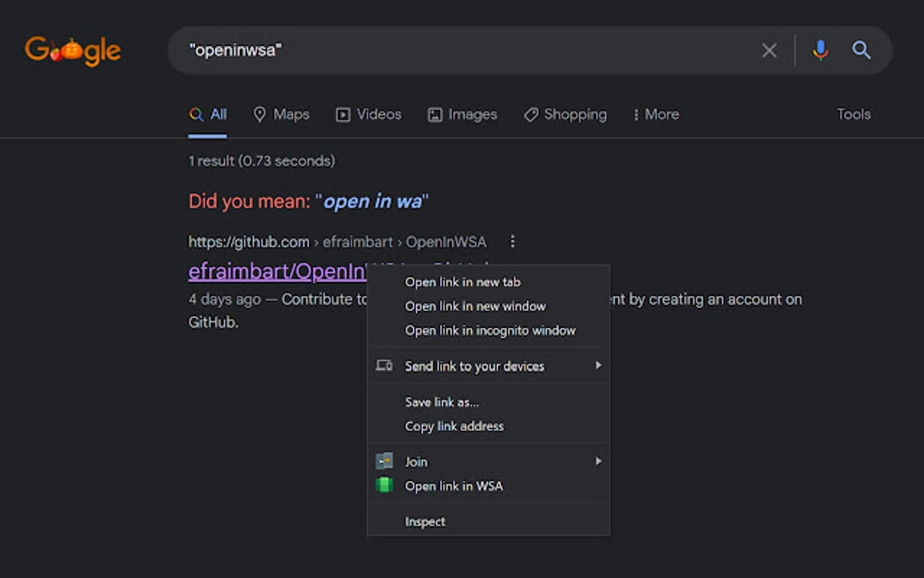This screenshot has width=924, height=578.
Task: Click the Halloween Google doodle logo
Action: [x=72, y=50]
